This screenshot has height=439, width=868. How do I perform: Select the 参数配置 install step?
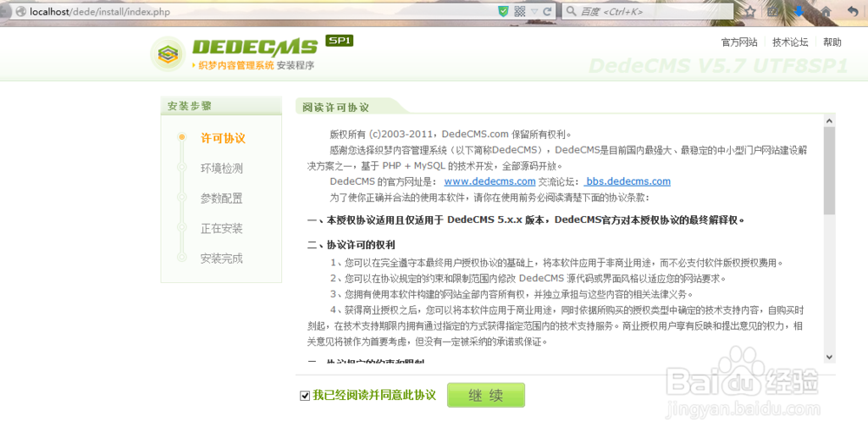pos(221,198)
